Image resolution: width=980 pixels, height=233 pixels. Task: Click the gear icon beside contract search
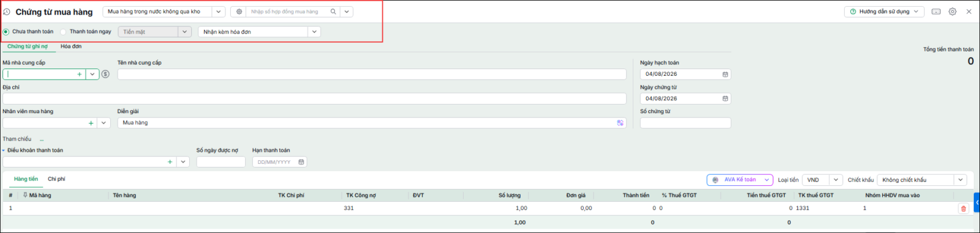[x=239, y=12]
